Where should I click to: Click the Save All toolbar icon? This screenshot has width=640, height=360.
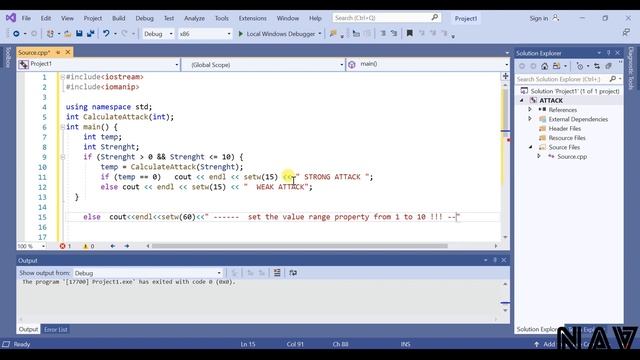[x=90, y=34]
